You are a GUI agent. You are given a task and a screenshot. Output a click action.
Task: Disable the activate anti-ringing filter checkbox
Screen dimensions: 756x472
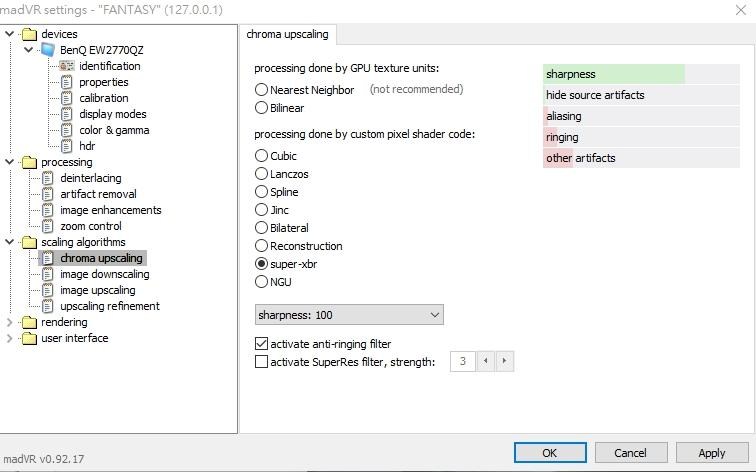[x=262, y=344]
